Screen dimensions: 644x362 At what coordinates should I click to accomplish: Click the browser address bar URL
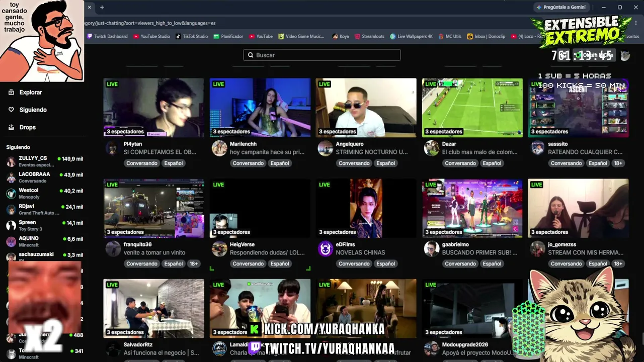pos(150,23)
